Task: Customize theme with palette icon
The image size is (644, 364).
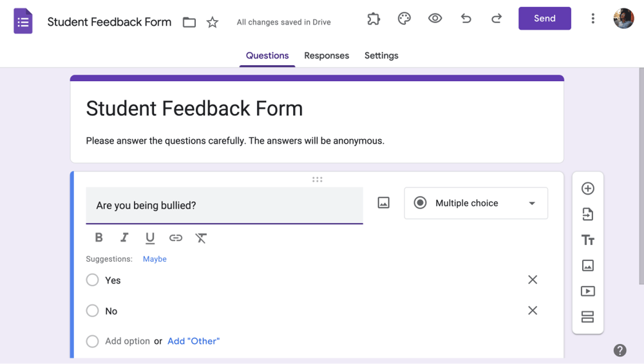Action: click(x=404, y=19)
